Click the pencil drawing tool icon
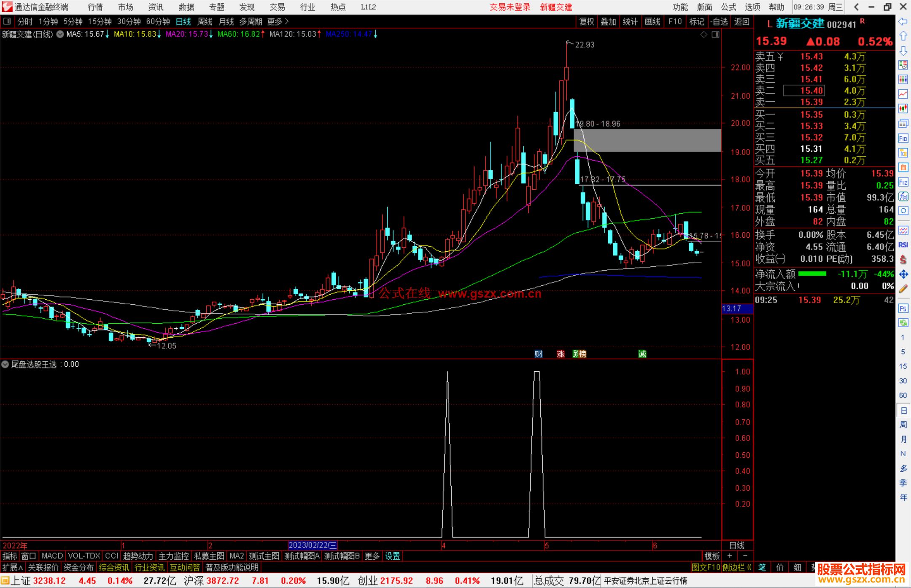Viewport: 911px width, 588px height. tap(903, 289)
